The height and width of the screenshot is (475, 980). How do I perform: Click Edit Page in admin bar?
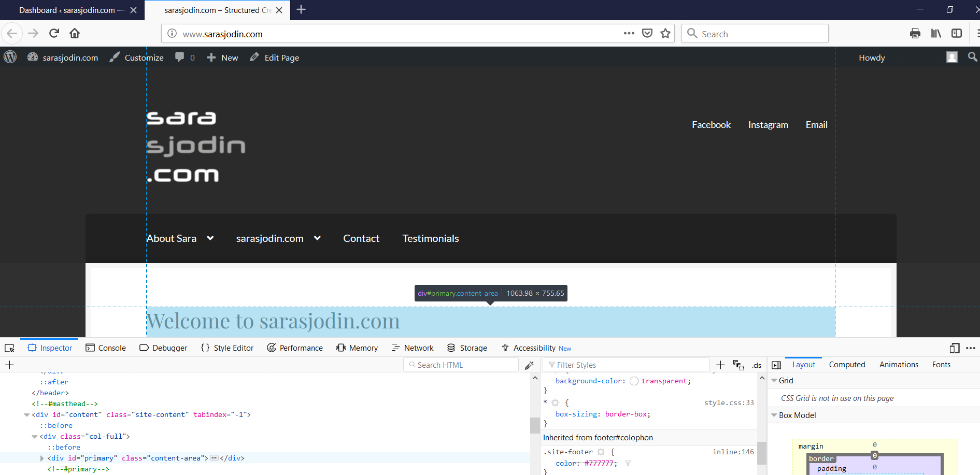274,57
